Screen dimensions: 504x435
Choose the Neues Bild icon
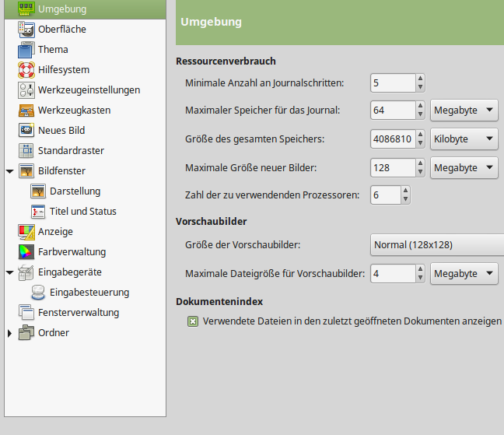tap(26, 130)
